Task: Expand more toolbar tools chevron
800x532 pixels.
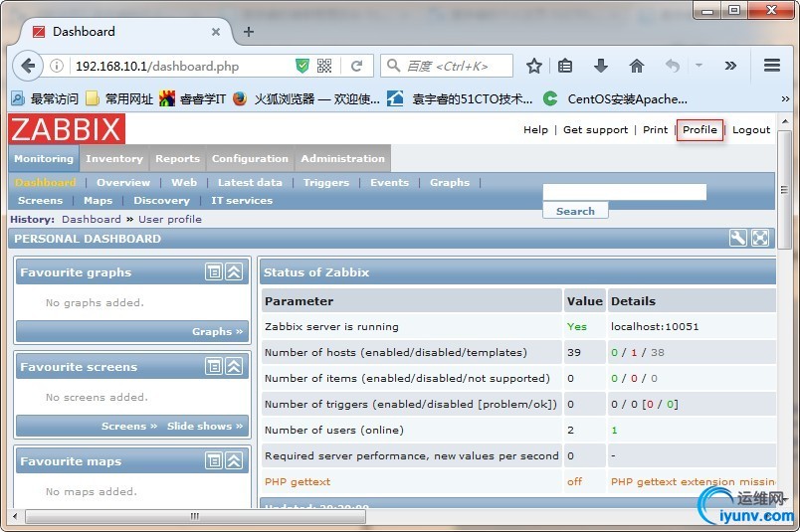Action: click(x=730, y=66)
